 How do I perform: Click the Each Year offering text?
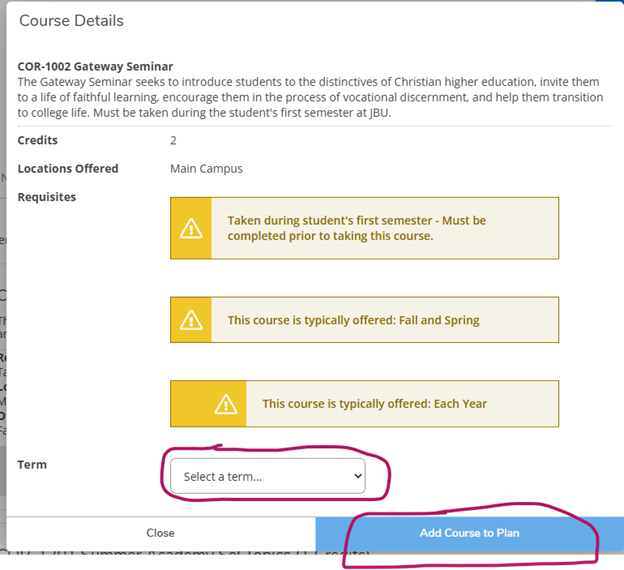(374, 404)
